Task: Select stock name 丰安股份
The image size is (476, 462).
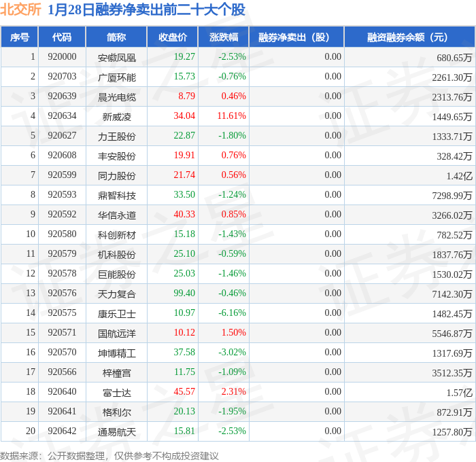Action: (116, 156)
